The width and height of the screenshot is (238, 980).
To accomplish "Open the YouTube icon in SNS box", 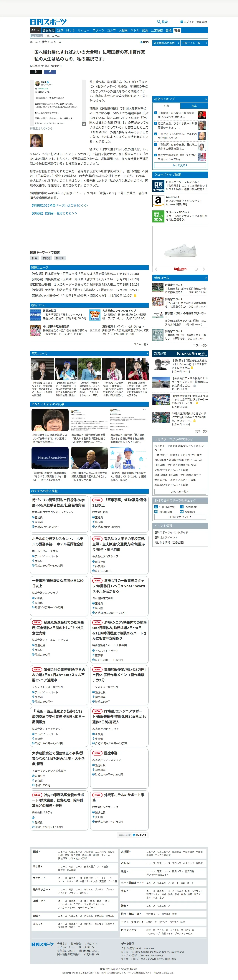I will click(x=182, y=512).
